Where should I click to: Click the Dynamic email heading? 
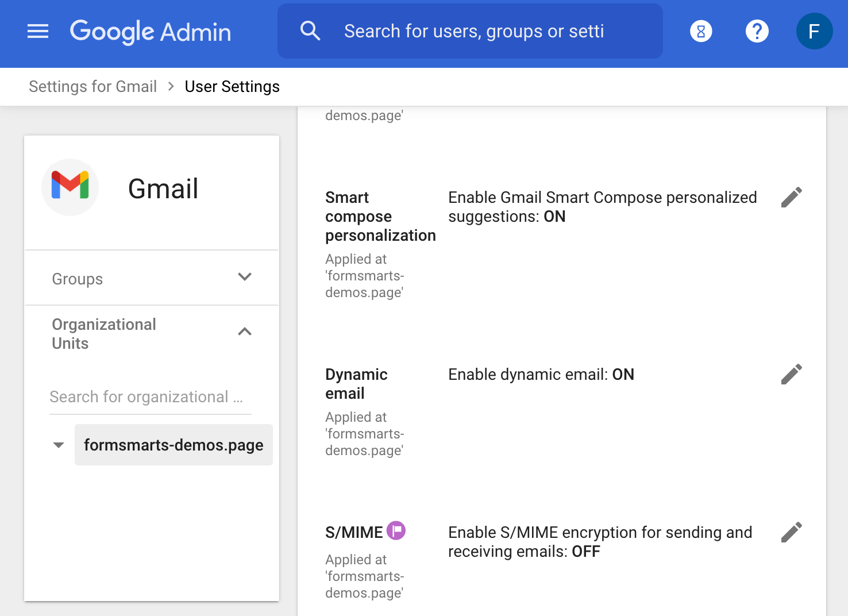(x=356, y=384)
